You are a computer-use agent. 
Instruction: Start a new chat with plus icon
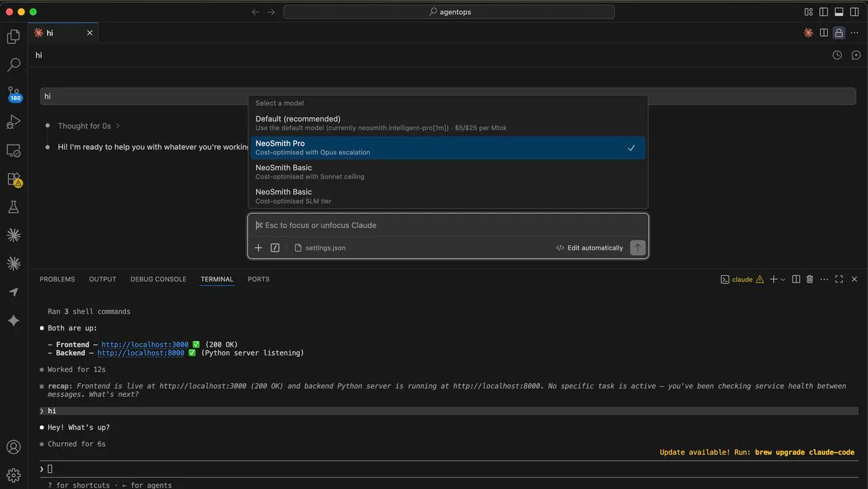click(x=856, y=55)
